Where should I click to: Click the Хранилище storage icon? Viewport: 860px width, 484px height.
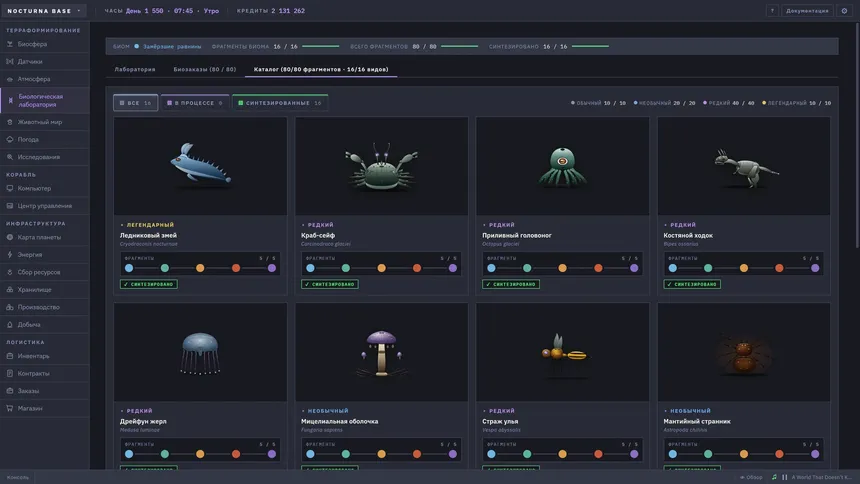coord(10,290)
